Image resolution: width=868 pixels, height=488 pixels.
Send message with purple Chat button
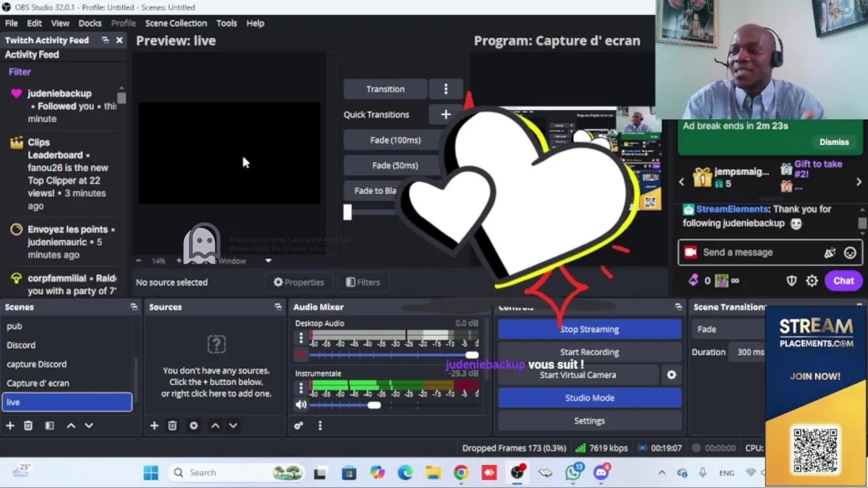tap(844, 281)
